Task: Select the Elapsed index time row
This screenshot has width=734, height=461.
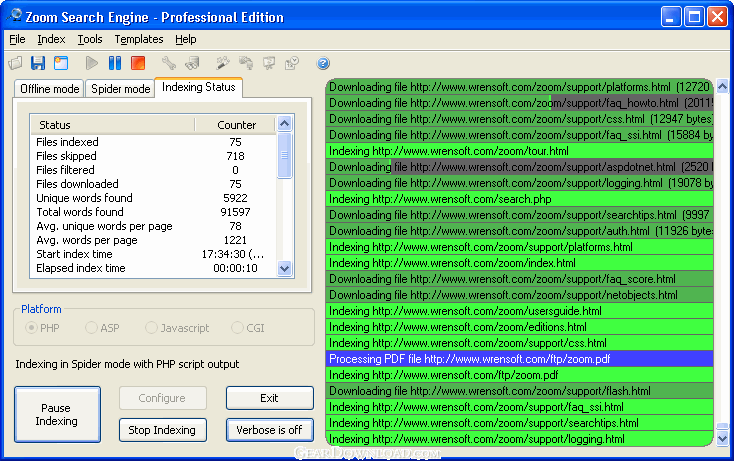Action: tap(154, 268)
